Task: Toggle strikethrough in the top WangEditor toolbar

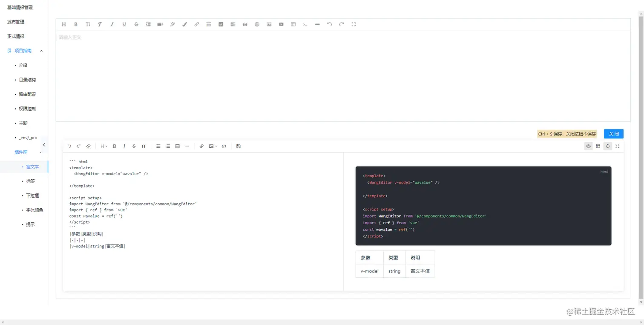Action: 136,24
